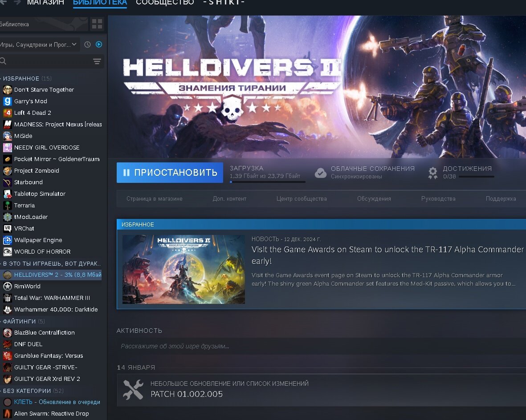Select VRChat icon

pyautogui.click(x=8, y=228)
